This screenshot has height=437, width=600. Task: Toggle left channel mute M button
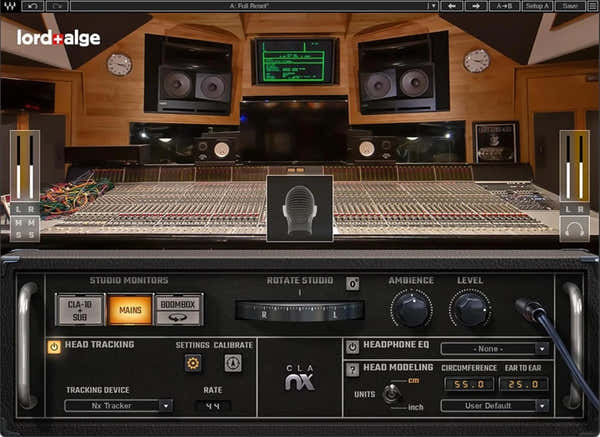18,222
